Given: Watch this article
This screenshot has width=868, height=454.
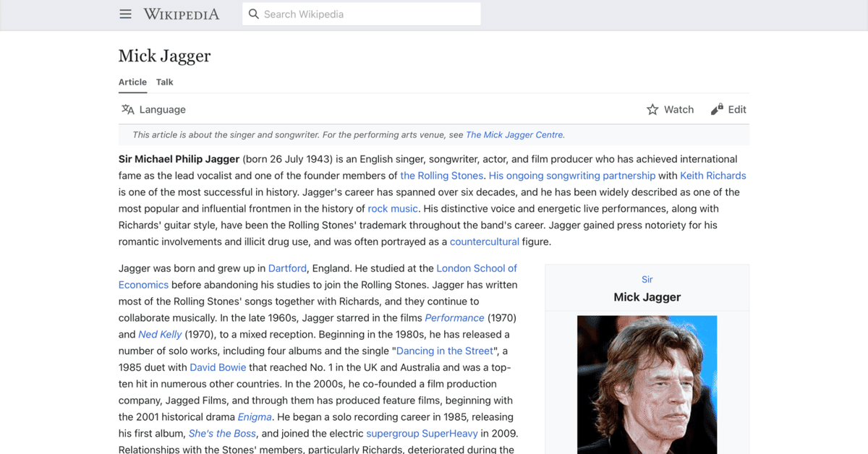Looking at the screenshot, I should 670,110.
